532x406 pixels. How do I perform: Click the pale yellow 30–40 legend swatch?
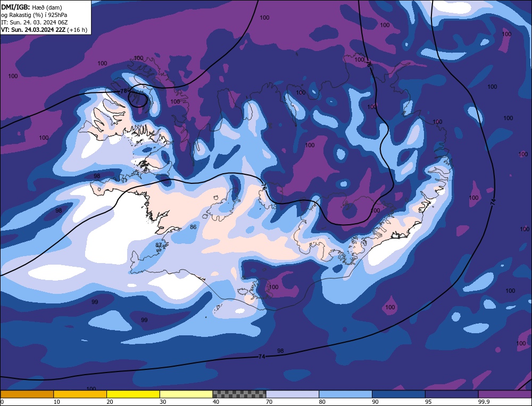186,394
